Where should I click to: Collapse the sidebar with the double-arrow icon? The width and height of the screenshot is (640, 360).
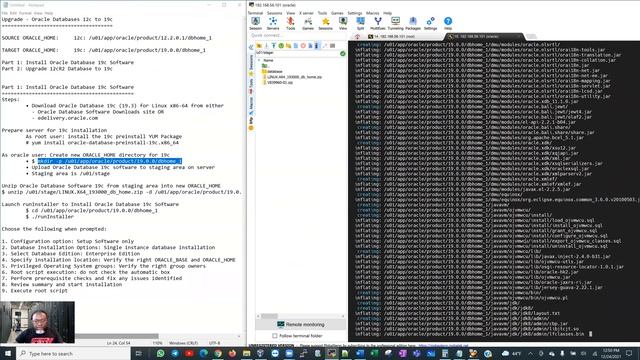coord(251,47)
